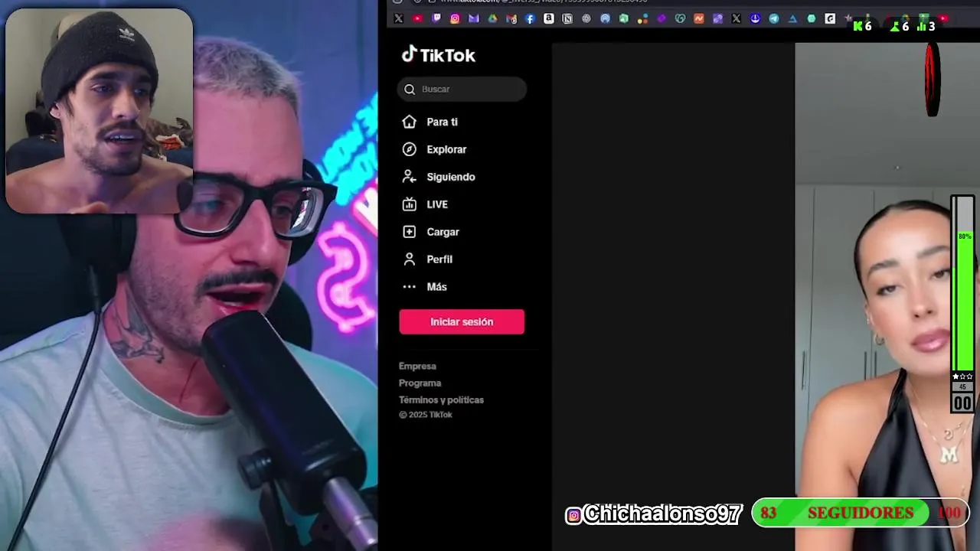Open the Programa footer link
Screen dimensions: 980x551
point(420,383)
